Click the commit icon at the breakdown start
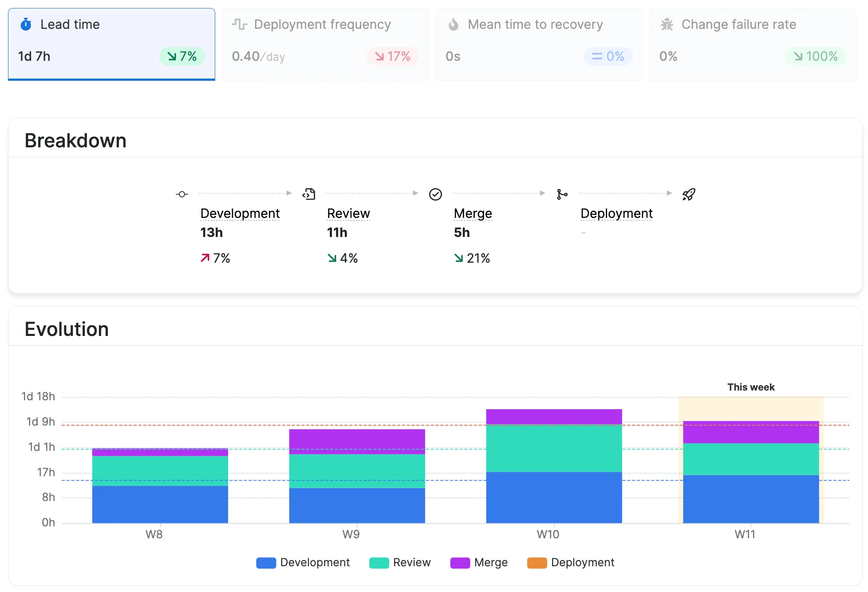This screenshot has height=592, width=868. point(182,194)
